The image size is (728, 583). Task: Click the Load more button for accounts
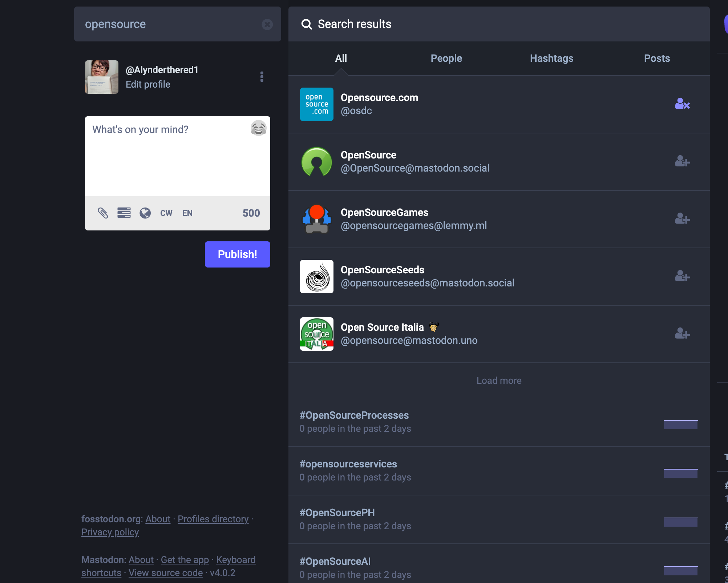click(499, 380)
